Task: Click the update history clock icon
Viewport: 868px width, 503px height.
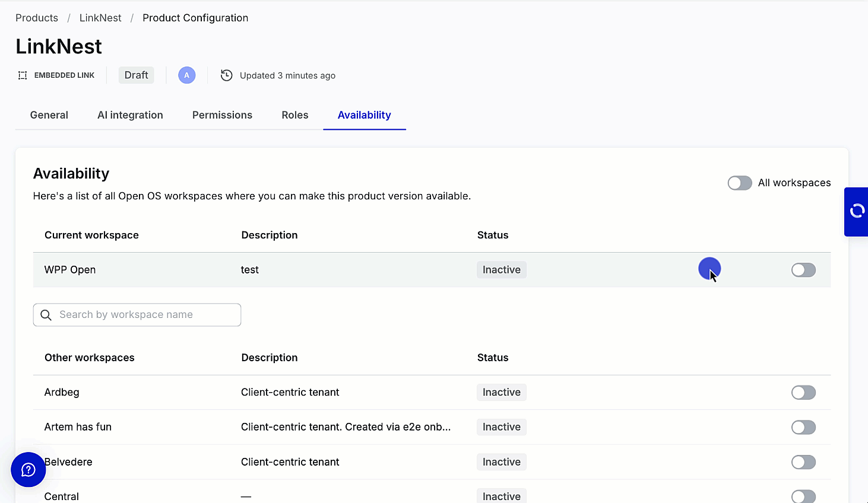Action: point(226,75)
